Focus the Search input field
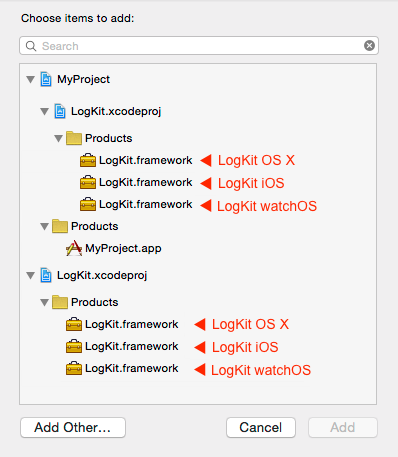 [x=199, y=46]
